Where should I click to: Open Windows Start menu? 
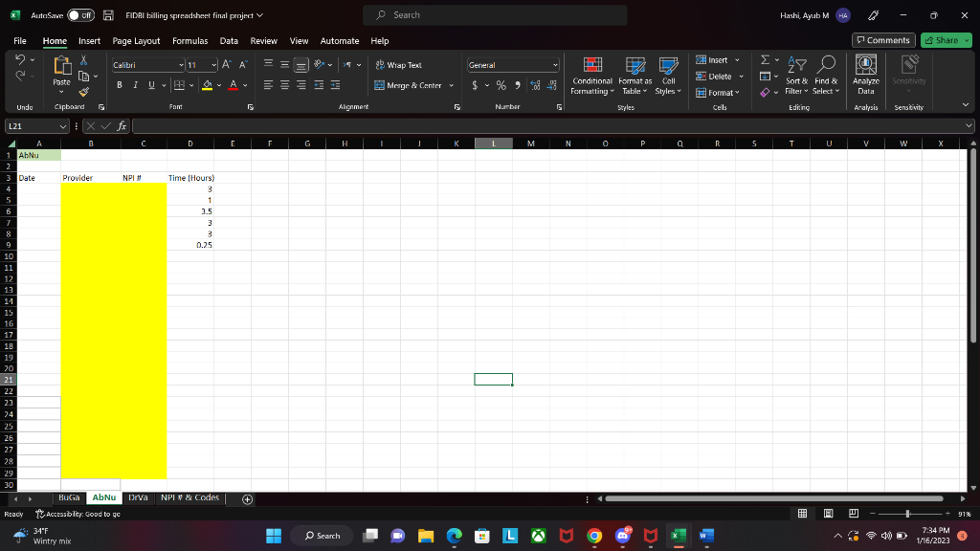[x=274, y=536]
